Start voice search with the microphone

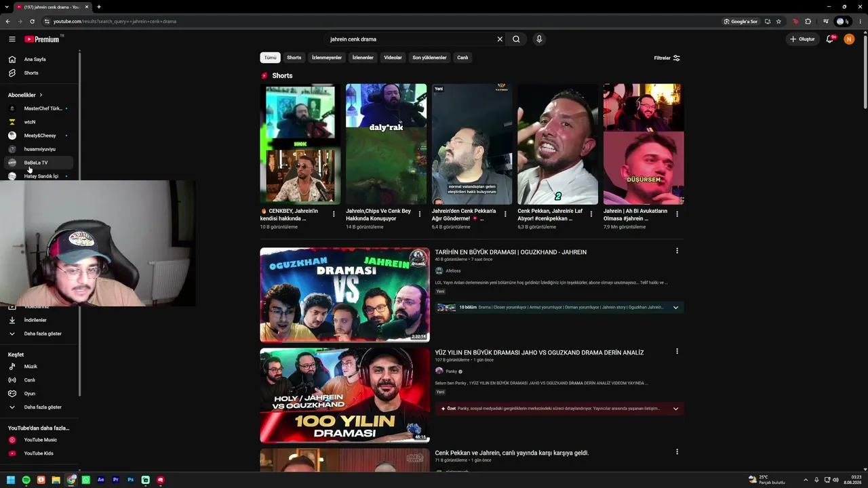[539, 39]
